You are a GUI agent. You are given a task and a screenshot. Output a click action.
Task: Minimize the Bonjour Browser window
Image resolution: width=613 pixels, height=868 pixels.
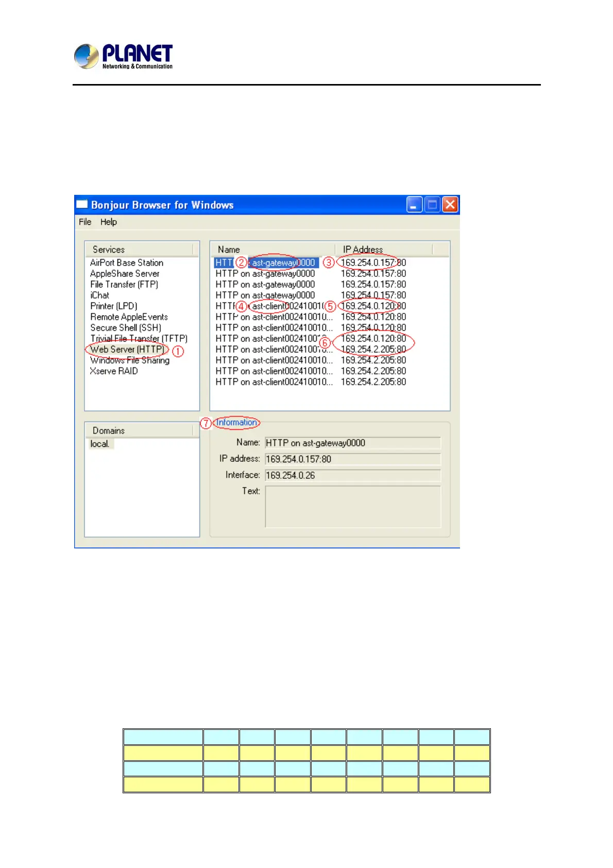pos(414,205)
